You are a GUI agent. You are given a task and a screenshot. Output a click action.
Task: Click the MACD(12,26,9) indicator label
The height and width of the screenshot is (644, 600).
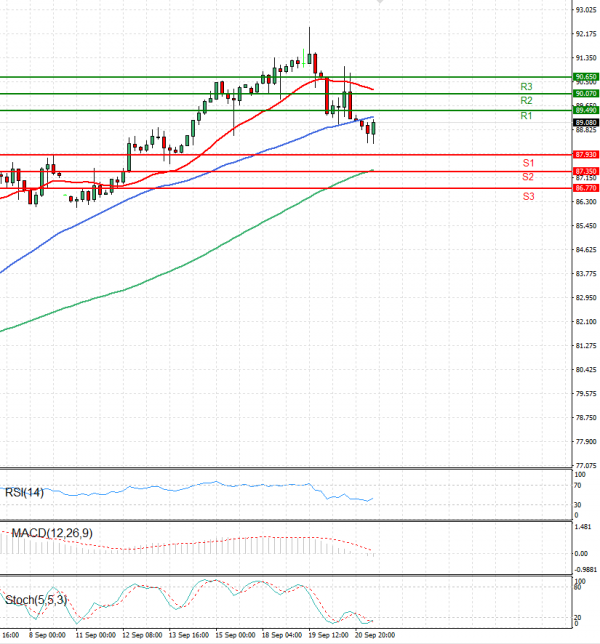(x=52, y=533)
